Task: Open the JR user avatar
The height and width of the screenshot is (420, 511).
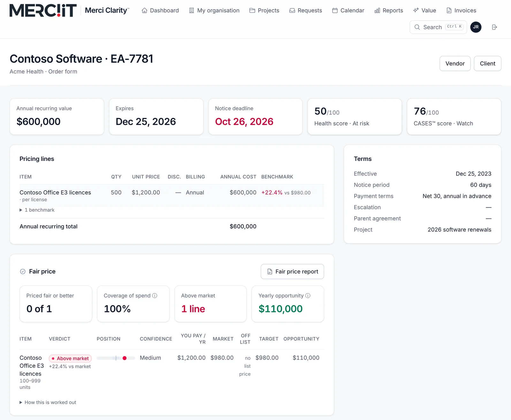Action: [476, 27]
